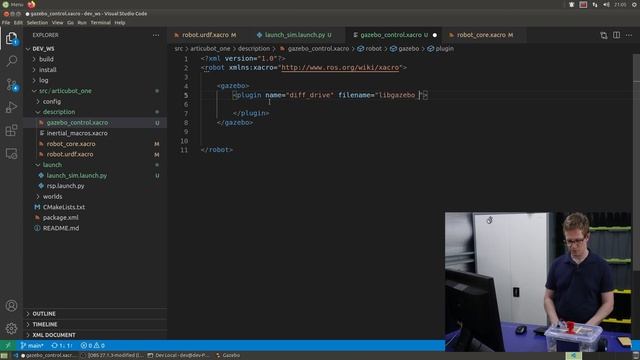Image resolution: width=640 pixels, height=360 pixels.
Task: Click the plugin breadcrumb symbol
Action: (x=440, y=49)
